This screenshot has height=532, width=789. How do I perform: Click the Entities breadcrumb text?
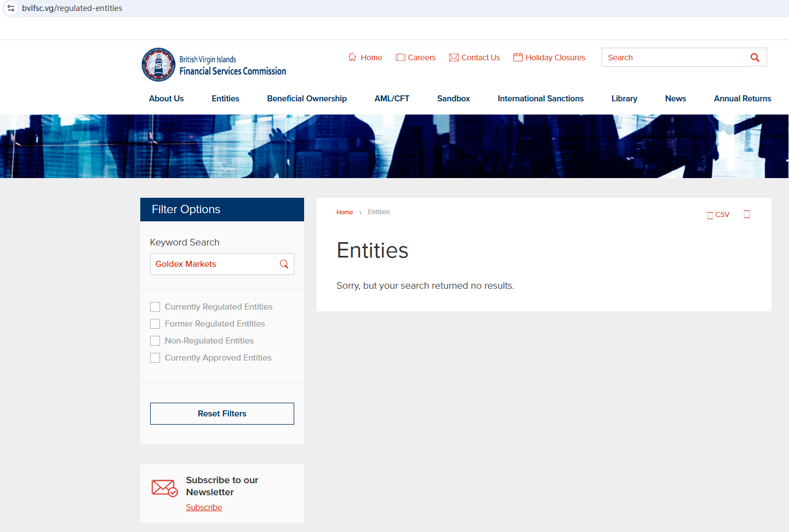click(379, 212)
